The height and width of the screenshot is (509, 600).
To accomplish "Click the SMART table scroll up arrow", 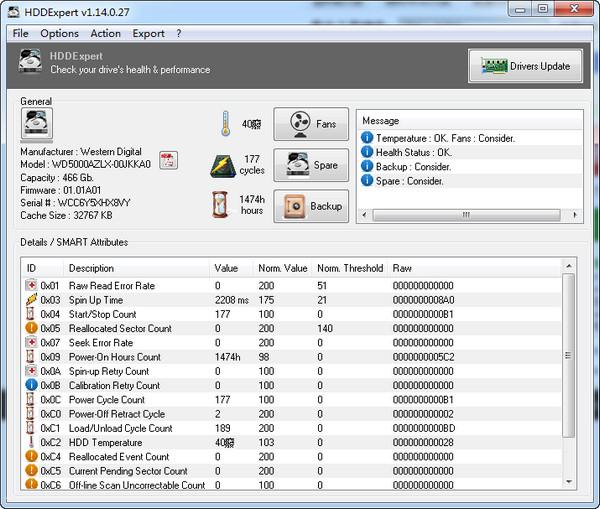I will (569, 266).
